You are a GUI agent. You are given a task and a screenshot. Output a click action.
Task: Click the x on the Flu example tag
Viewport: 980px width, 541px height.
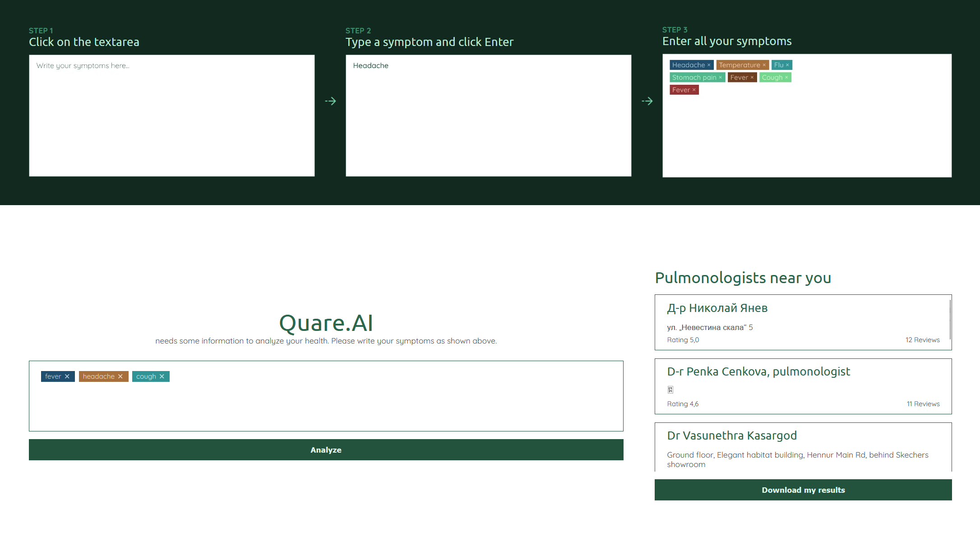click(x=787, y=65)
